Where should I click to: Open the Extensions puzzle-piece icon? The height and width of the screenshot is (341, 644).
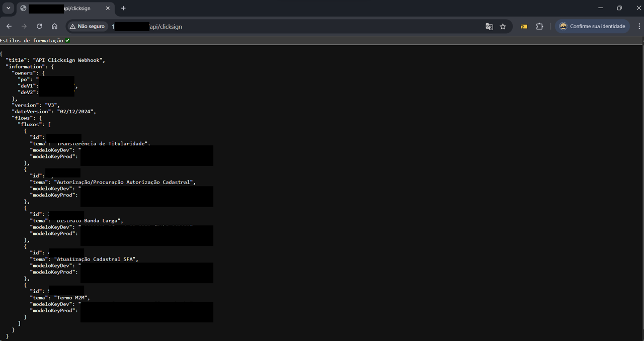[x=539, y=26]
